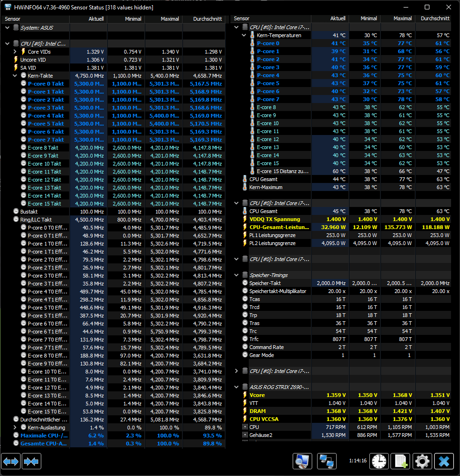Select the CPU-Gesamt-Leistun... row
The width and height of the screenshot is (460, 476).
pyautogui.click(x=341, y=227)
